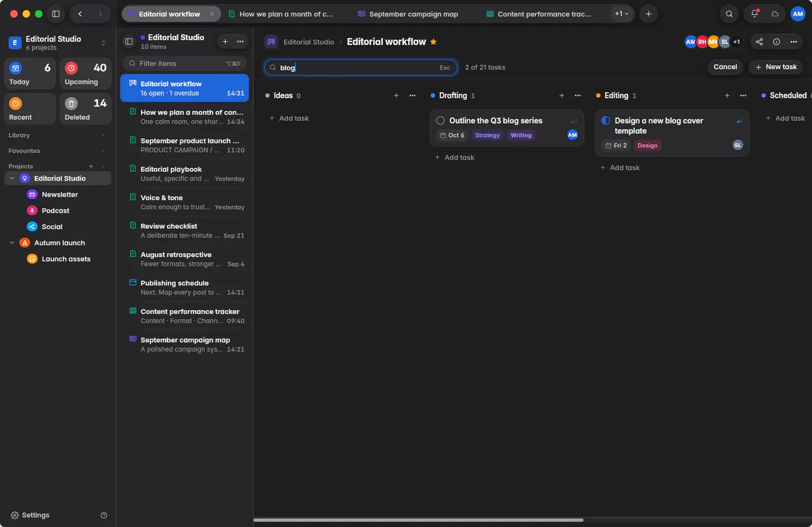Open the help icon beside Settings
This screenshot has height=527, width=812.
(x=104, y=516)
